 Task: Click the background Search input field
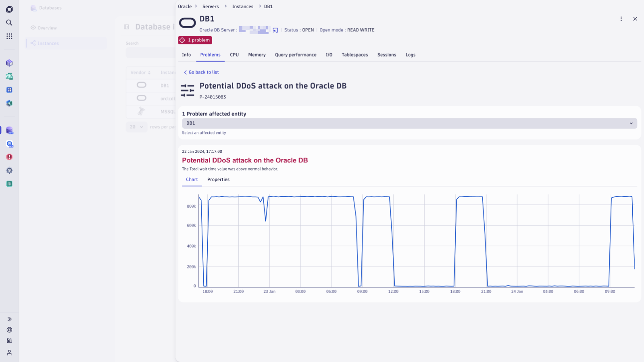(150, 53)
